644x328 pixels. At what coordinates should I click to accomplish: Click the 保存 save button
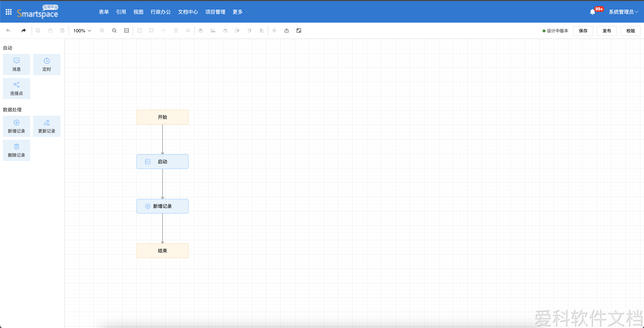[583, 31]
